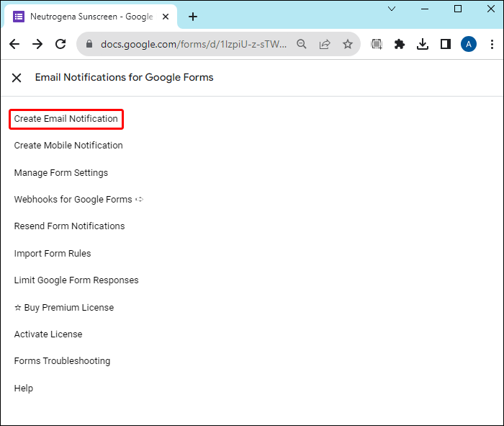This screenshot has height=426, width=504.
Task: Click the browser forward arrow
Action: pos(37,44)
